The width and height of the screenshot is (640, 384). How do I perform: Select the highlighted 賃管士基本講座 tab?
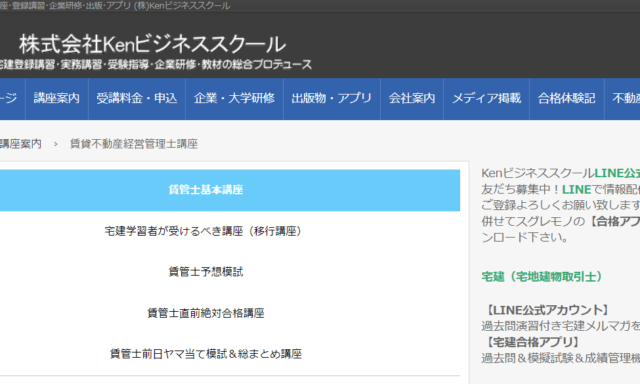[x=230, y=190]
